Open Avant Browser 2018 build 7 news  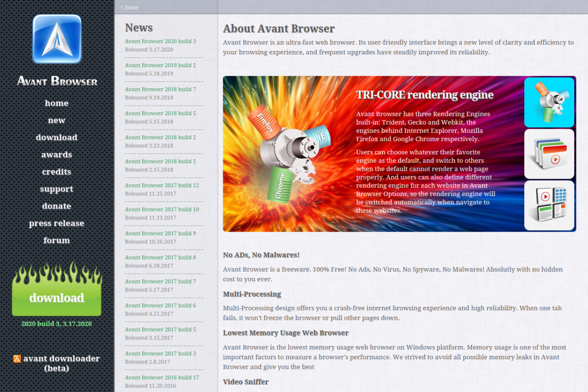(x=160, y=89)
